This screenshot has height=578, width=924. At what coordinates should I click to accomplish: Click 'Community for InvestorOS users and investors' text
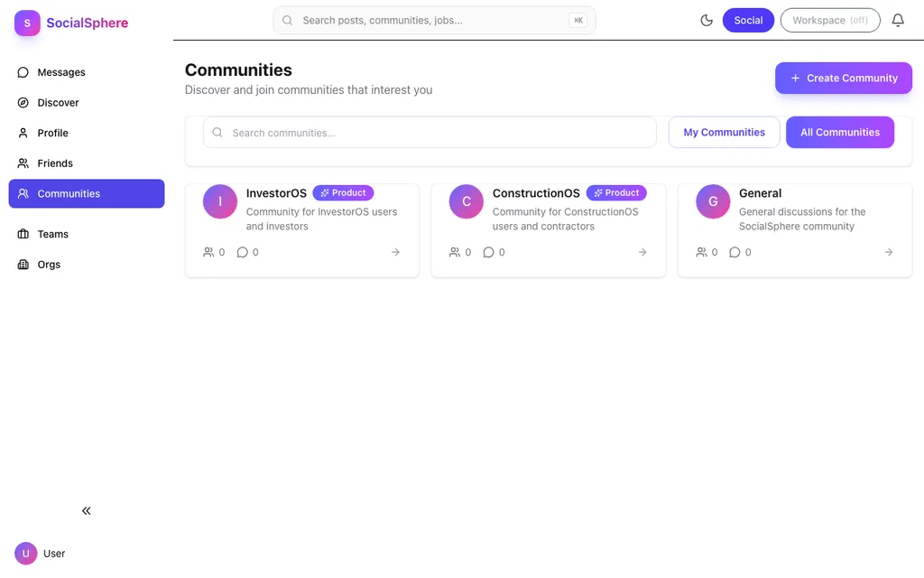click(x=322, y=219)
